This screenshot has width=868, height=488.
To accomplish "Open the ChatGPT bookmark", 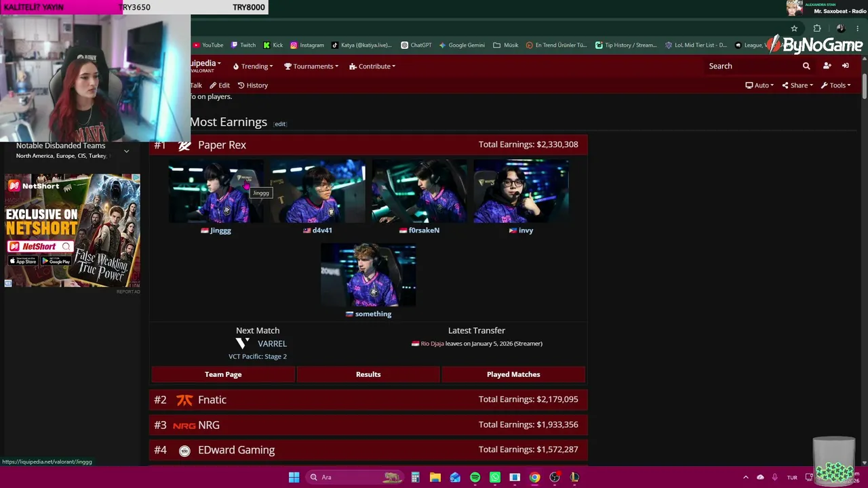I will point(416,45).
